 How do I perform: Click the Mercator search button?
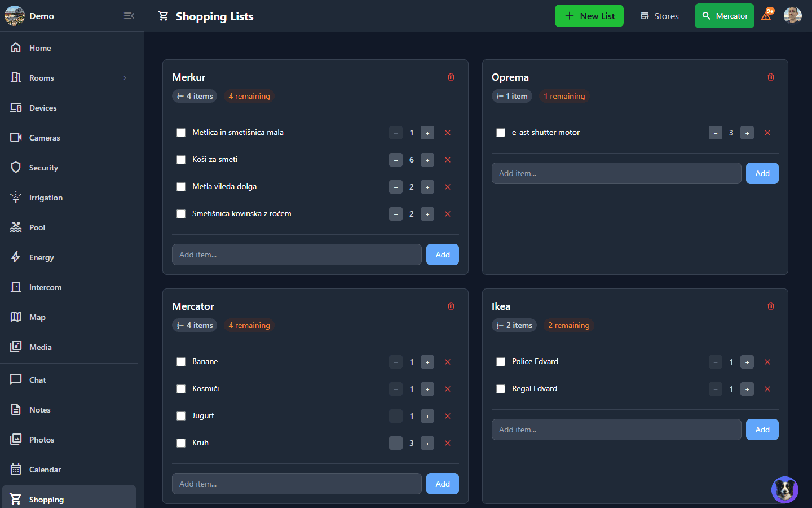724,16
